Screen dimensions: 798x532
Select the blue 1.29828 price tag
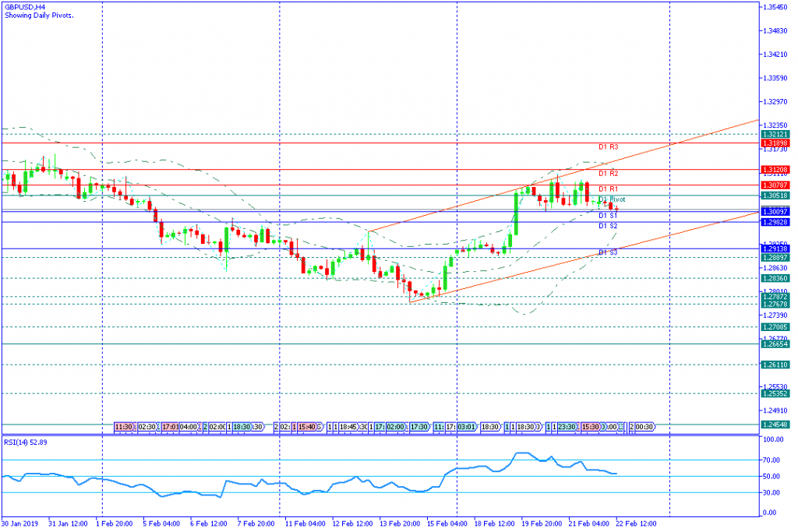click(776, 222)
